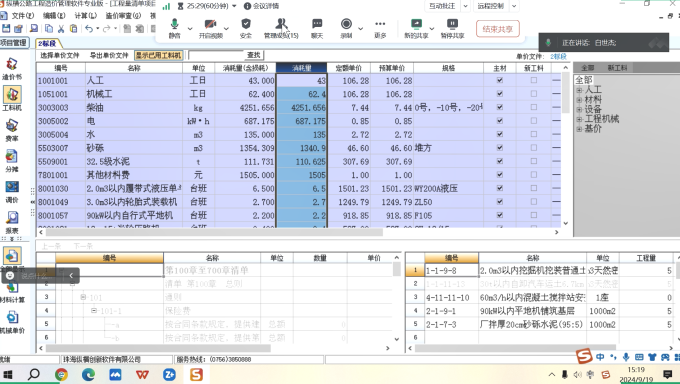Open the 工料机 sidebar module
Viewport: 680px width, 384px height.
click(12, 99)
